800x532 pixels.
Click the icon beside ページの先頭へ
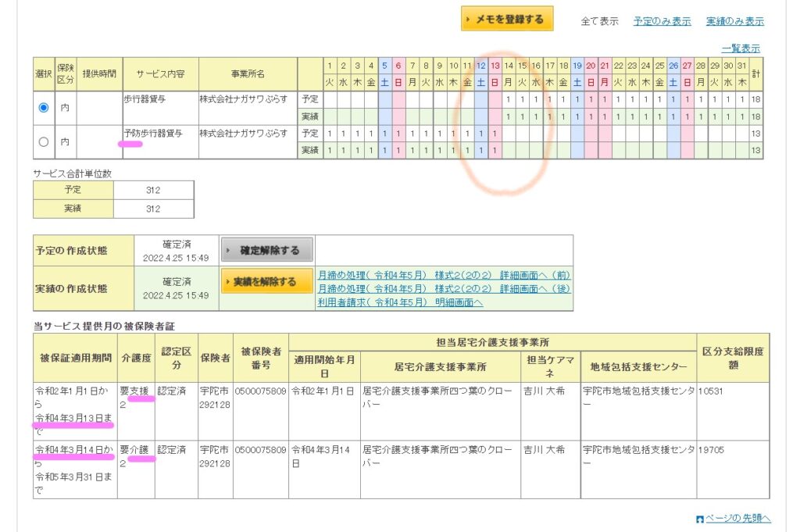click(x=699, y=519)
